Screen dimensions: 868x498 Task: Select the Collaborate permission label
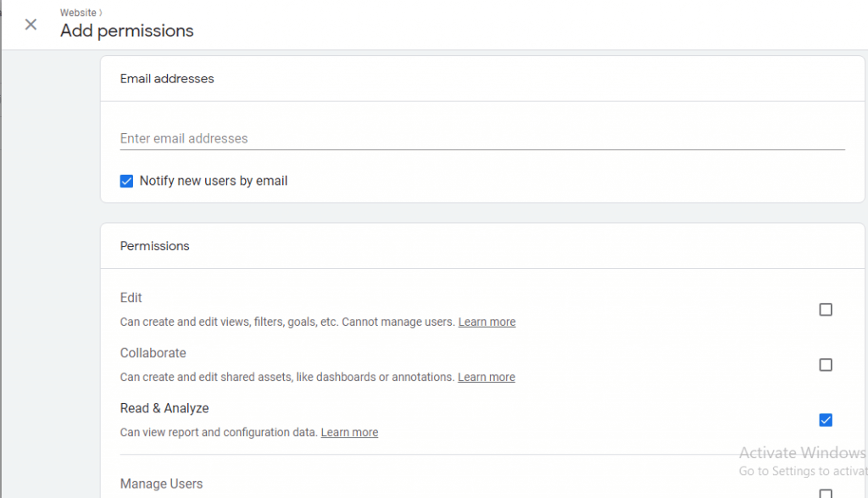[153, 353]
